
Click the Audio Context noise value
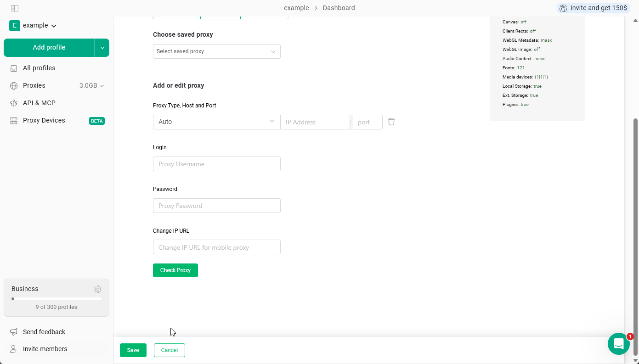coord(540,59)
